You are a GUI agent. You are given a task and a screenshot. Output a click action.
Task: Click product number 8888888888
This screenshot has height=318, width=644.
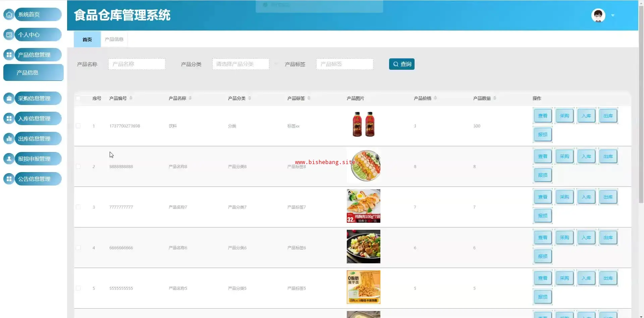[x=121, y=167]
